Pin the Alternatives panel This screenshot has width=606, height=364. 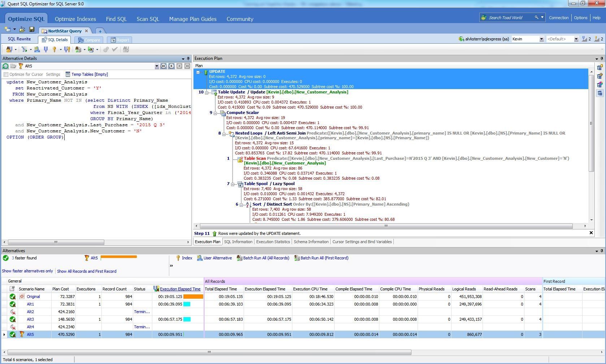(x=602, y=251)
